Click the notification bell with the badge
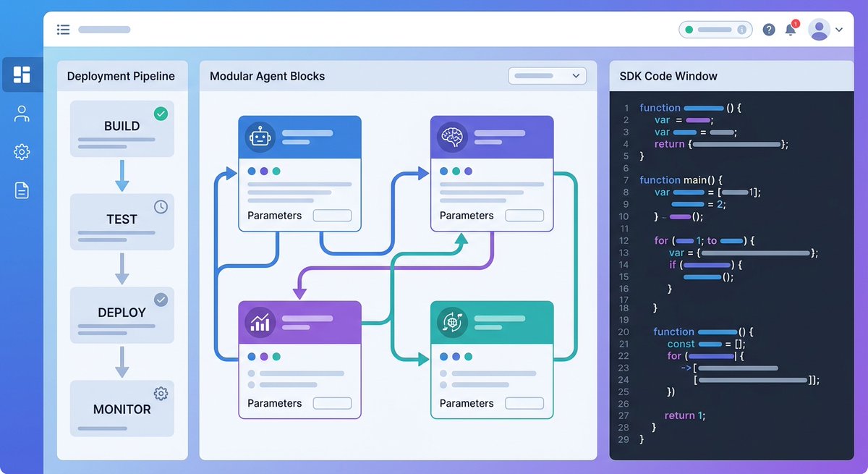 (791, 29)
